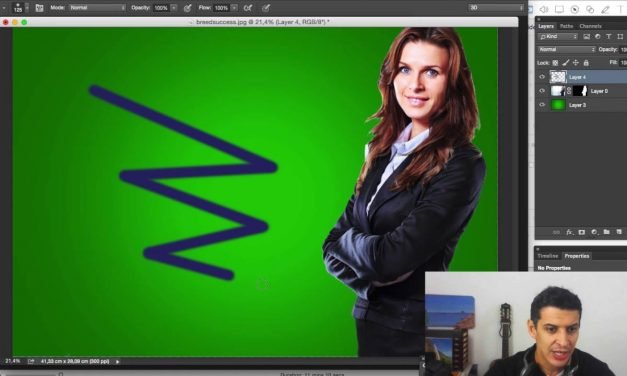Click the brush Flow value field
Screen dimensions: 627x376
[221, 8]
